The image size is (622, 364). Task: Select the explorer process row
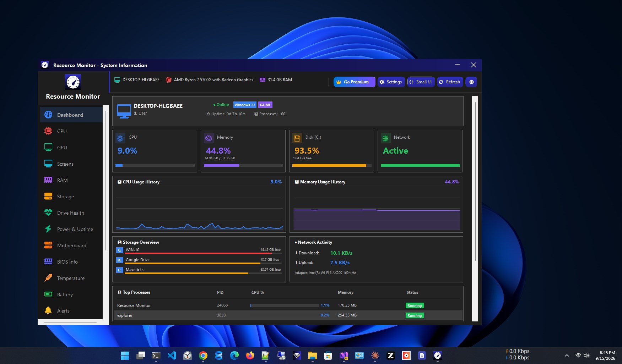pos(288,315)
